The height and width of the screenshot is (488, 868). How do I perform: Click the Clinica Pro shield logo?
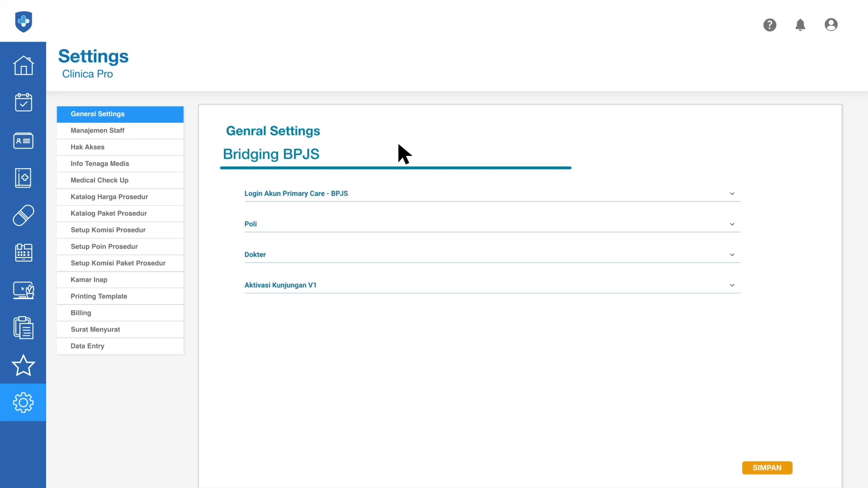coord(24,21)
